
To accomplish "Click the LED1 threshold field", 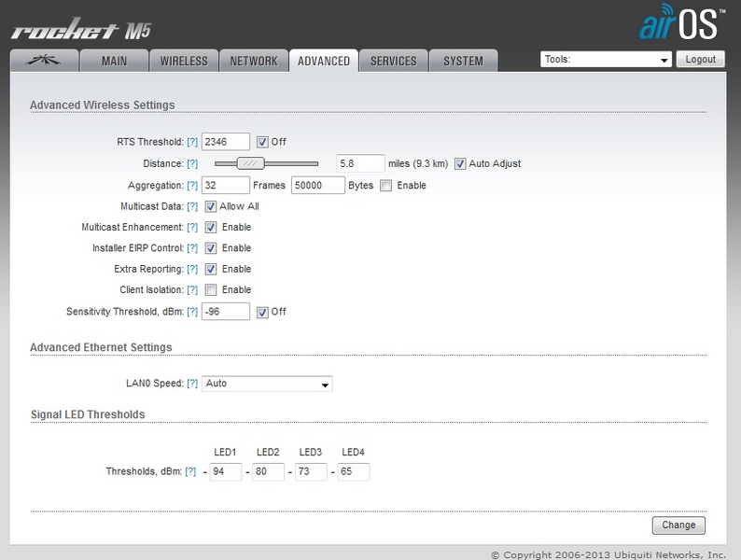I will [226, 471].
